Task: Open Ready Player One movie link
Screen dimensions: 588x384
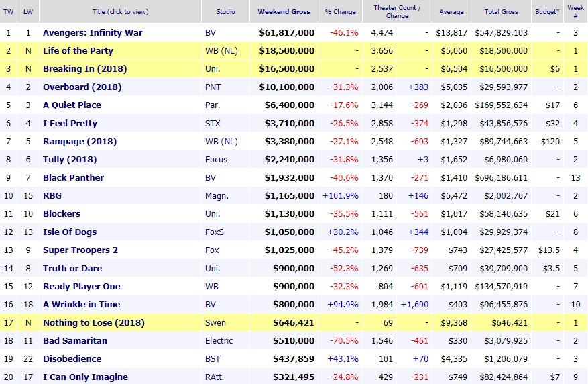Action: coord(82,287)
